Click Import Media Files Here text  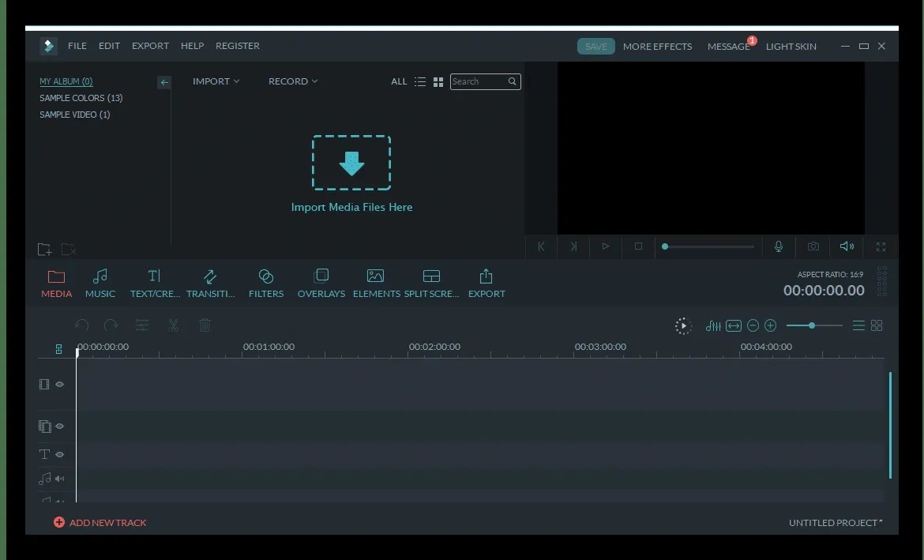pyautogui.click(x=351, y=208)
